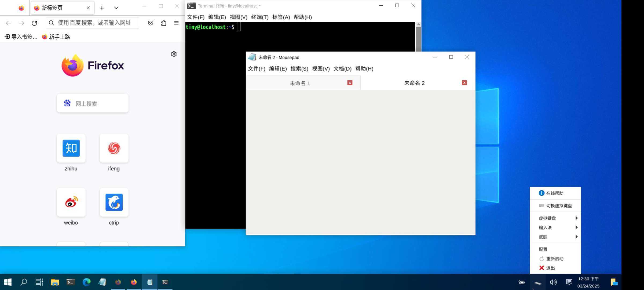Open Mousepad 搜索(S) menu
Viewport: 644px width, 290px height.
coord(299,69)
